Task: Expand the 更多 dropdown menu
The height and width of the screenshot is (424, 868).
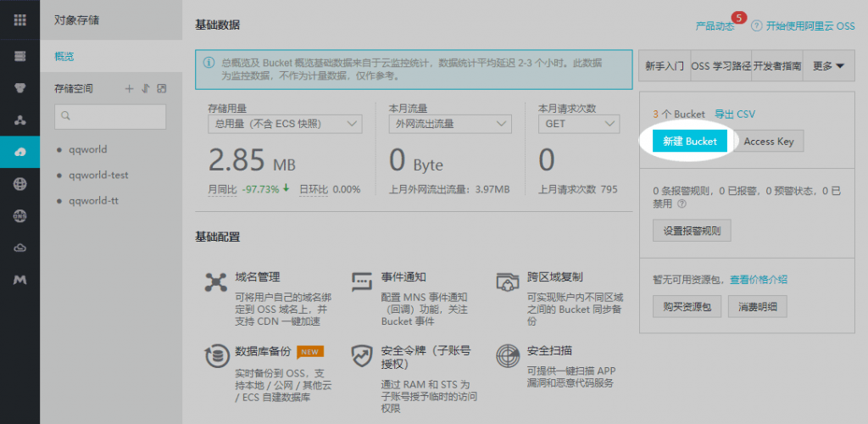Action: [828, 65]
